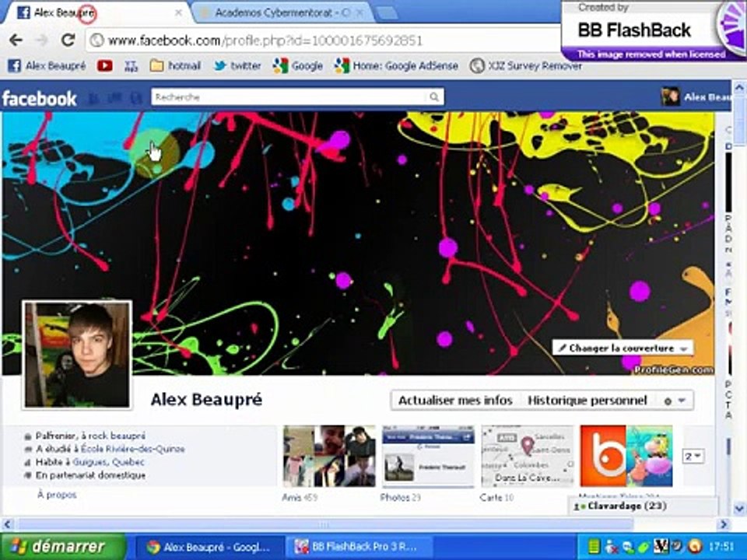The height and width of the screenshot is (560, 747).
Task: Open the twitter bookmark
Action: point(237,65)
